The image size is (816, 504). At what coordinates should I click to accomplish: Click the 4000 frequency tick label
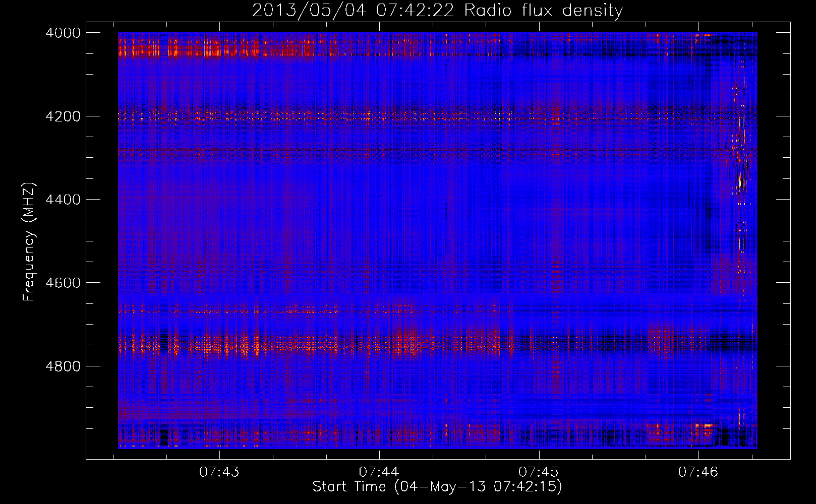pyautogui.click(x=63, y=33)
